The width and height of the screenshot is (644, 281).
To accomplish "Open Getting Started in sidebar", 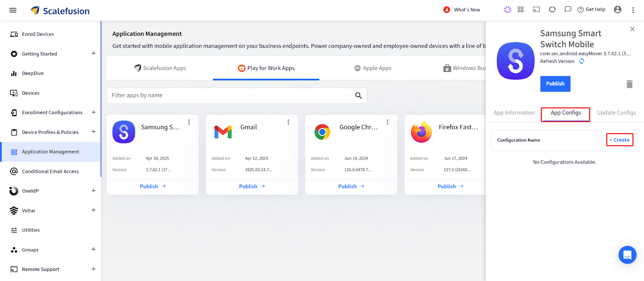I will coord(39,54).
